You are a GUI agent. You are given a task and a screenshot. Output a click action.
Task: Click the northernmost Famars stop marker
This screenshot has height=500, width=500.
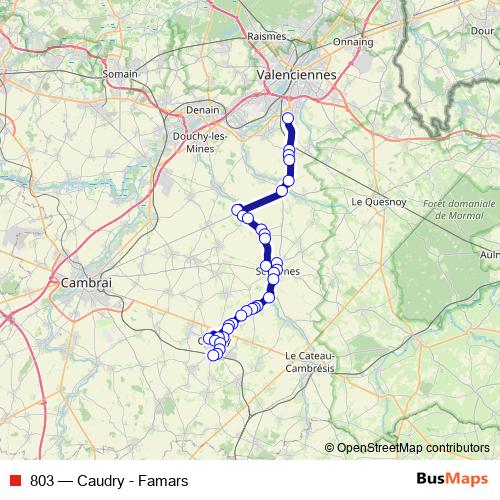288,118
